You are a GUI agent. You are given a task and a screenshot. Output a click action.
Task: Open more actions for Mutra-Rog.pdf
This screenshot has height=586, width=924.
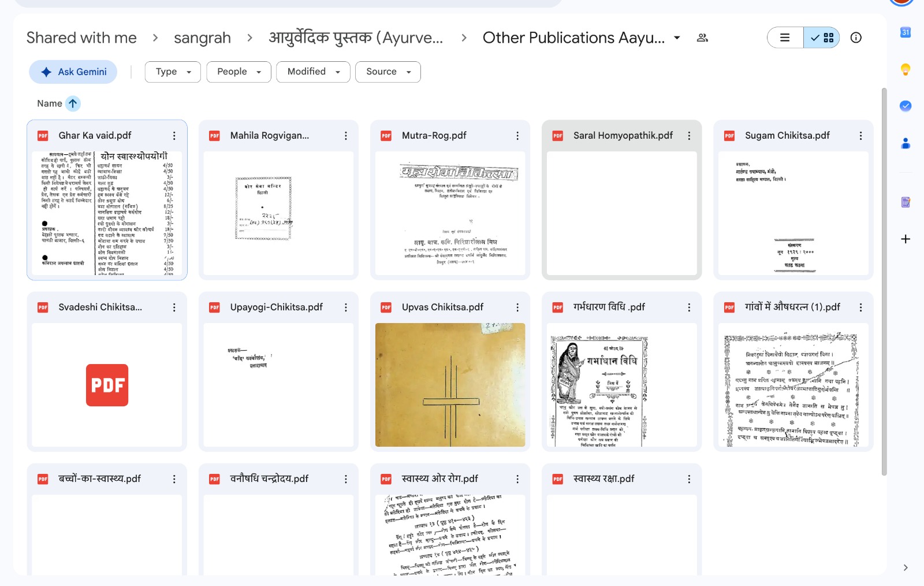(x=517, y=136)
